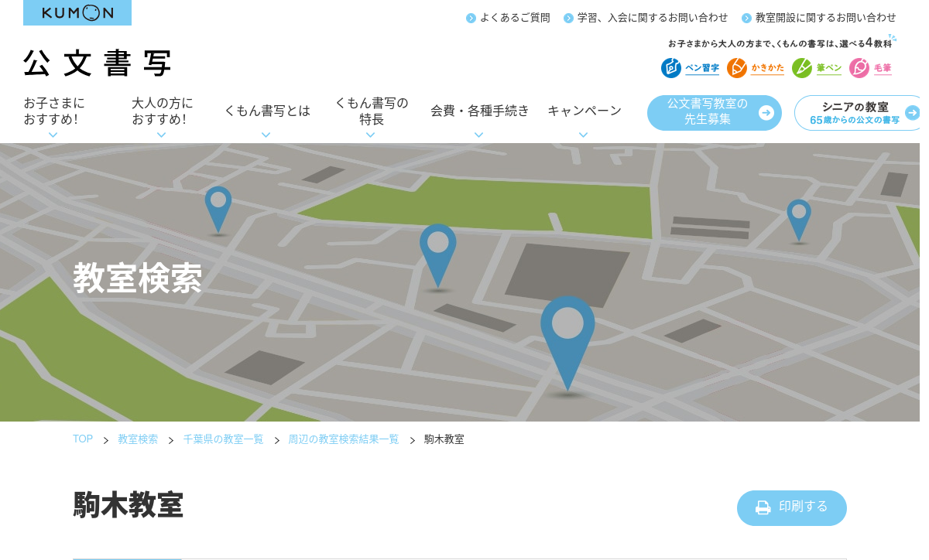Click arrow icon in 先生募集 button

tap(766, 113)
